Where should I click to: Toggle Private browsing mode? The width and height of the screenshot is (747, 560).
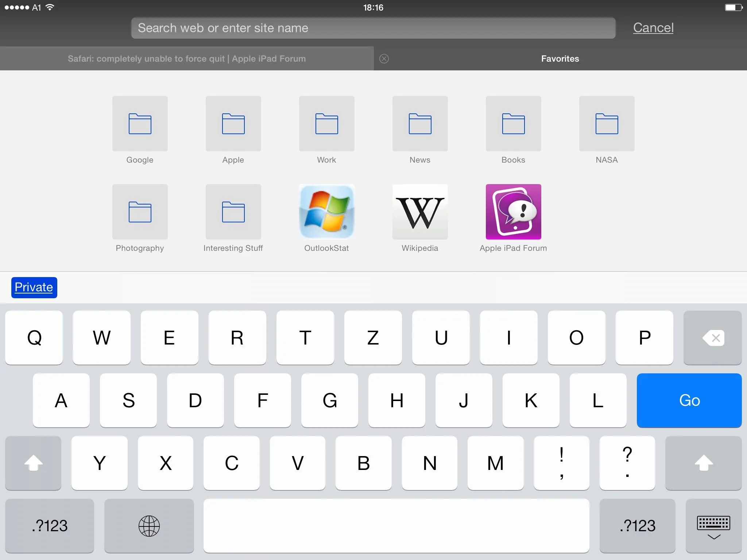(34, 287)
